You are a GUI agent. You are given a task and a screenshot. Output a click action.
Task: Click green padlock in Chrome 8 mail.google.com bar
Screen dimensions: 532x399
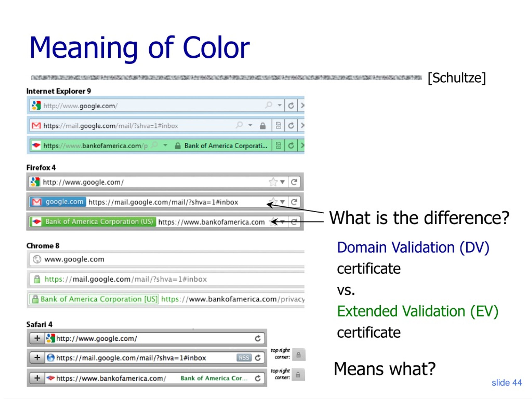37,279
